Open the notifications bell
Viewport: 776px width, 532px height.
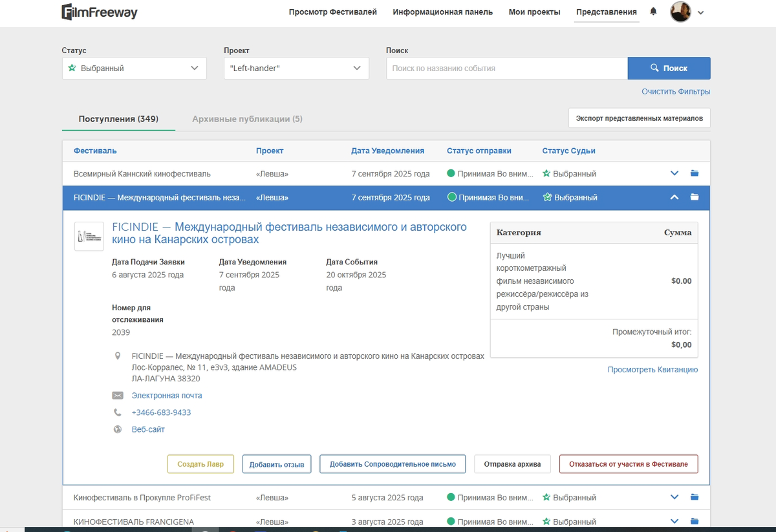click(654, 12)
